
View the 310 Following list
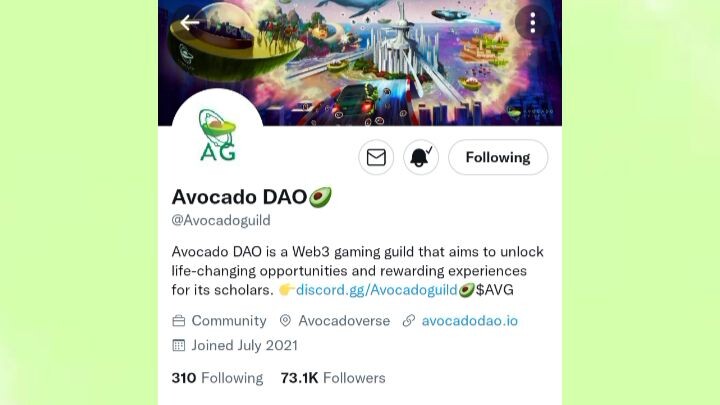point(217,378)
